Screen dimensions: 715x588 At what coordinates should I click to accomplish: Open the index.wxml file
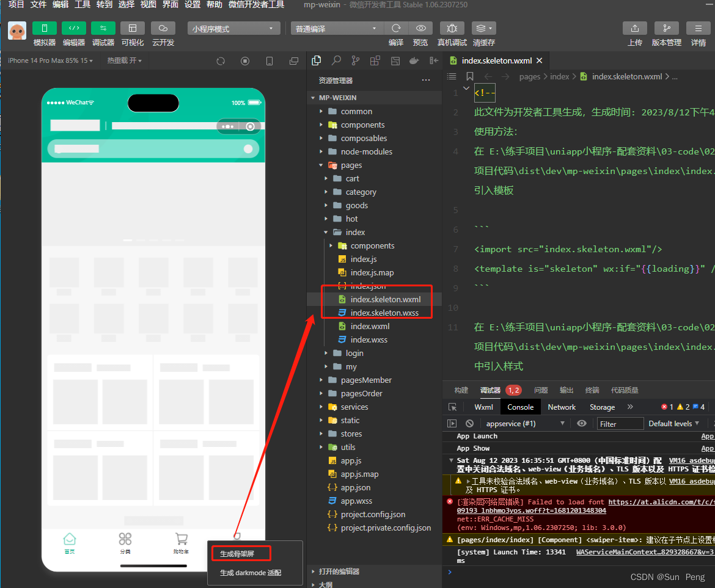coord(370,327)
